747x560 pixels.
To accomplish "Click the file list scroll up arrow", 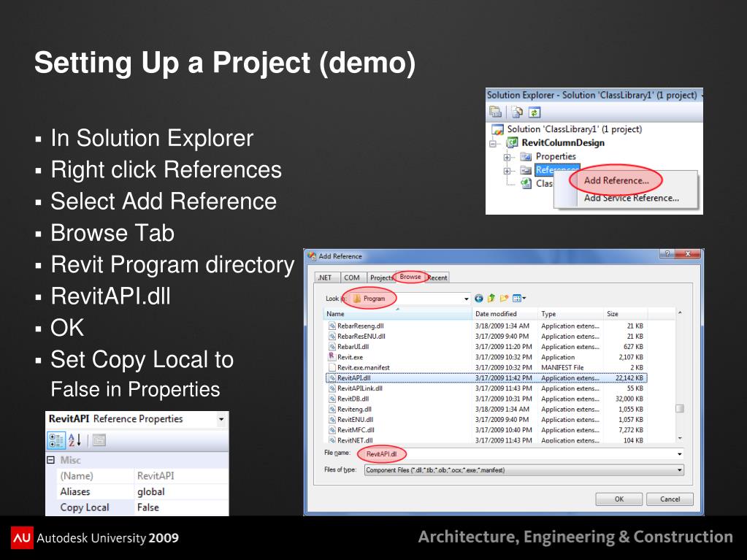I will (x=680, y=313).
